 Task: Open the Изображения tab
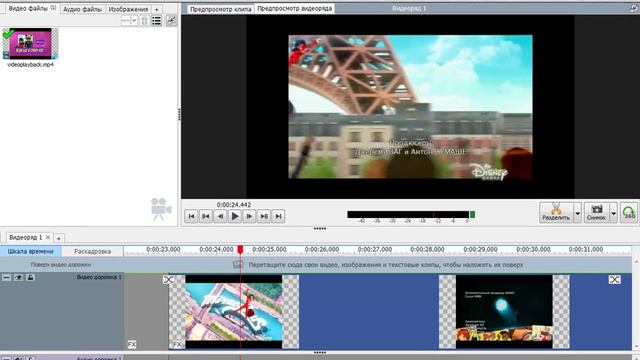click(128, 9)
